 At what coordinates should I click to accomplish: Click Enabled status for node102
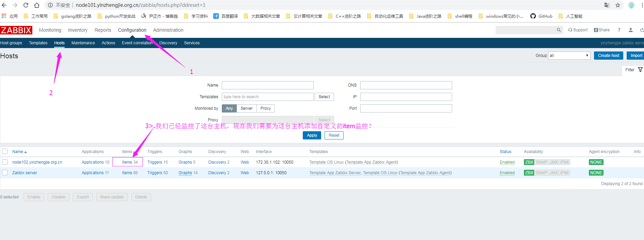507,162
